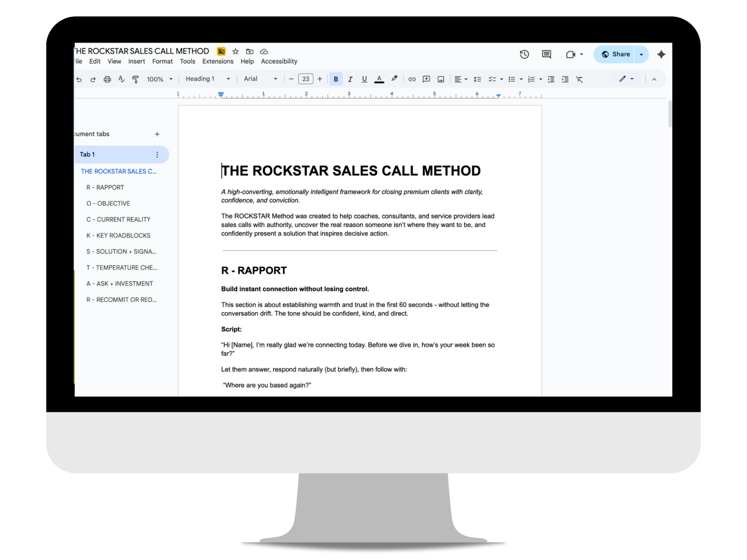Screen dimensions: 747x560
Task: Open the 100% zoom dropdown
Action: pyautogui.click(x=159, y=79)
